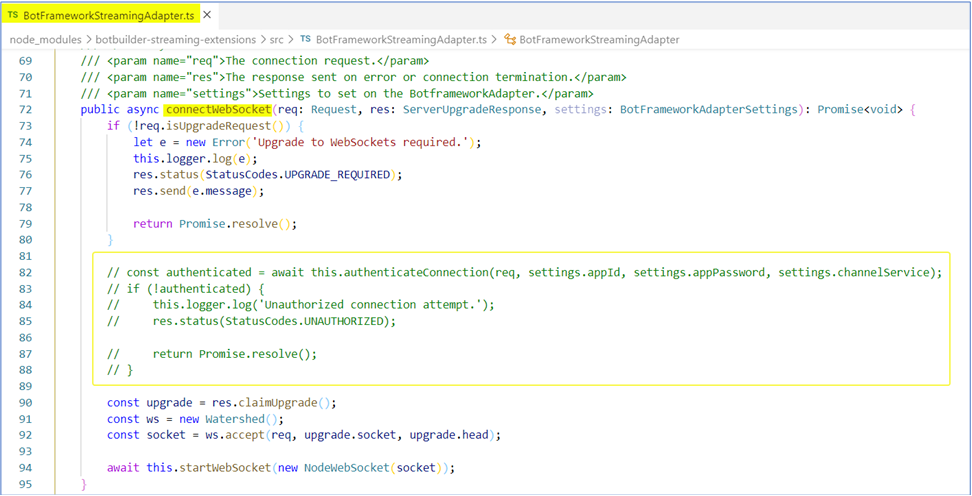
Task: Click the TS file icon in the editor tab
Action: 13,15
